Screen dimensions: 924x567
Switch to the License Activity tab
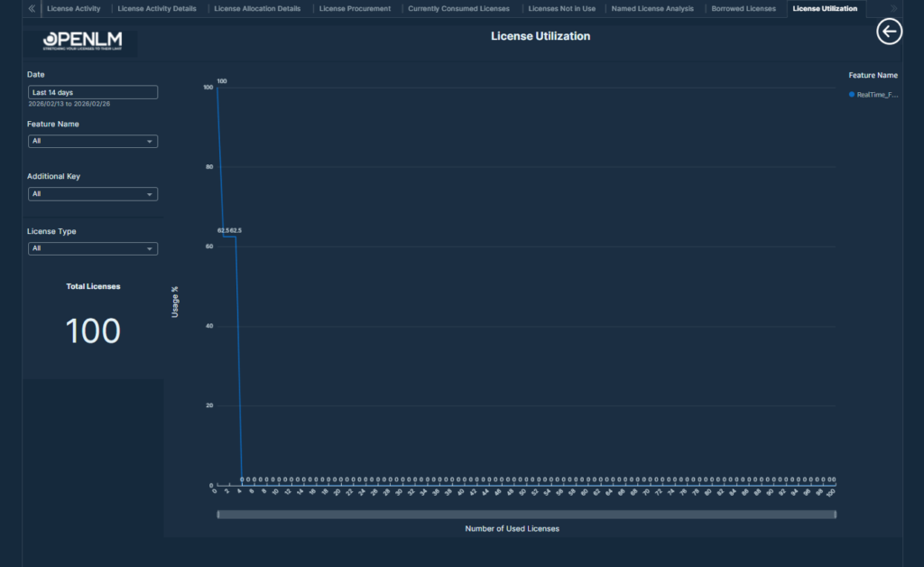tap(74, 9)
